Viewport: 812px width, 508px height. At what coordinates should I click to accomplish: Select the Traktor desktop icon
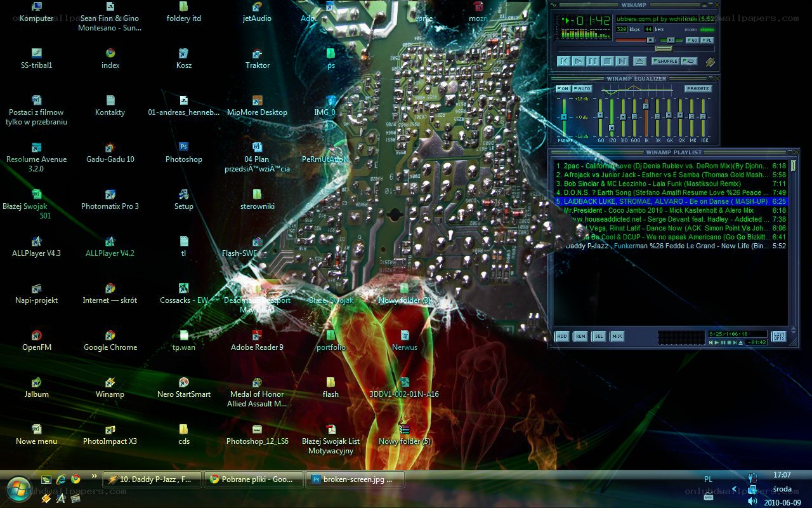(x=258, y=58)
